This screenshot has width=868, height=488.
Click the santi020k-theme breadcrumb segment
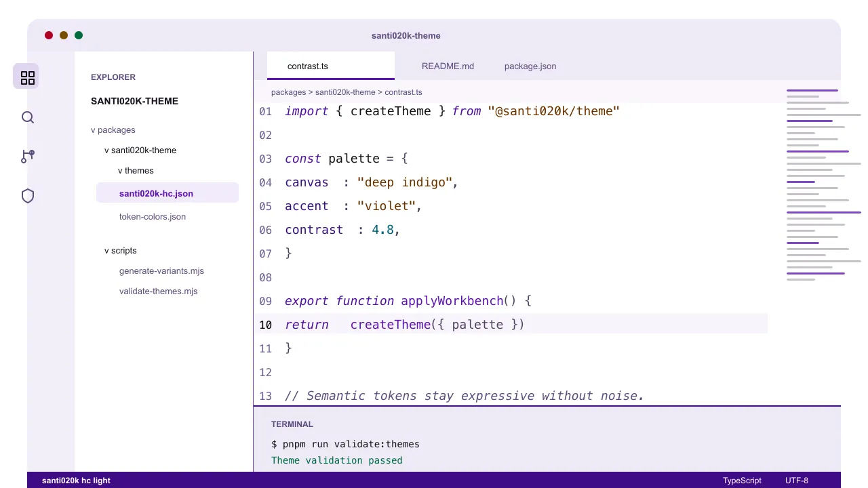pos(345,92)
